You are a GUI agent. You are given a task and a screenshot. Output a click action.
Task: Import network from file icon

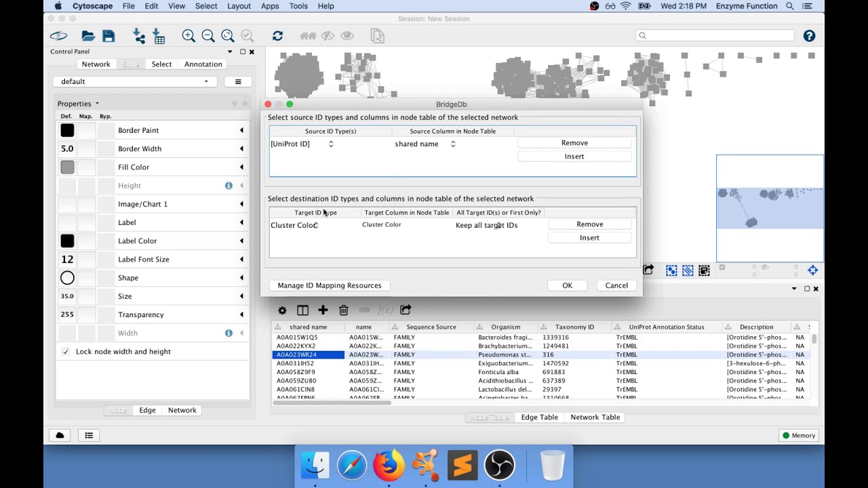point(139,36)
